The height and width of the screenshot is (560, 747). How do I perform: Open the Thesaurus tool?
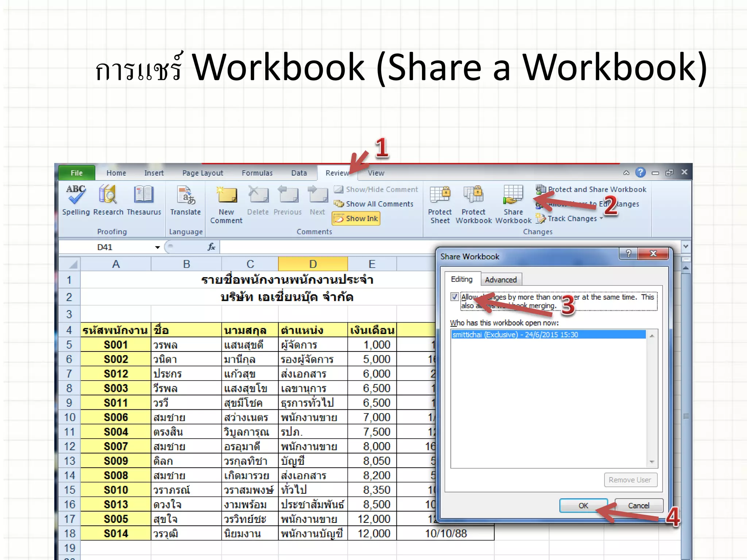click(x=144, y=200)
